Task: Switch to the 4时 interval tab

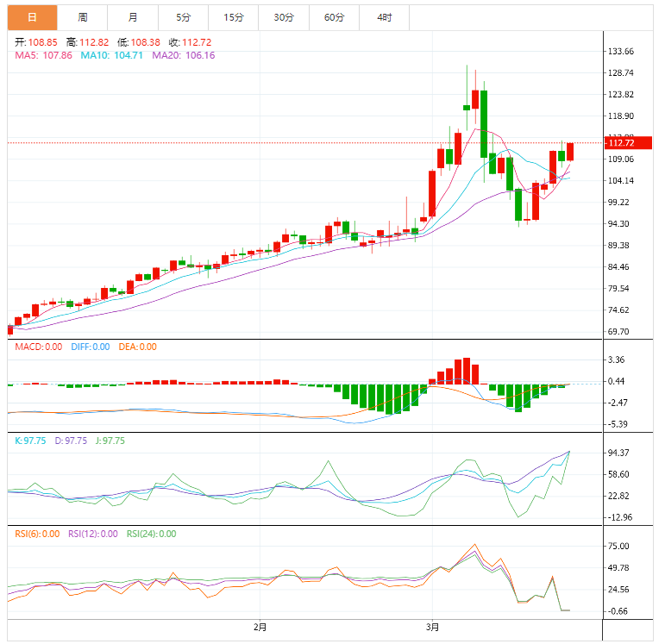Action: click(384, 17)
